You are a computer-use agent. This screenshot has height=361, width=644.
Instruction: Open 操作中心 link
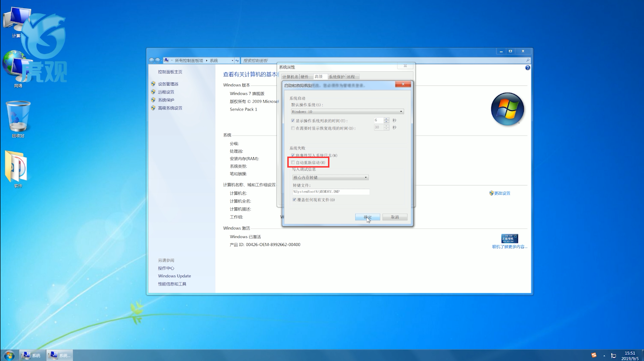[x=166, y=268]
